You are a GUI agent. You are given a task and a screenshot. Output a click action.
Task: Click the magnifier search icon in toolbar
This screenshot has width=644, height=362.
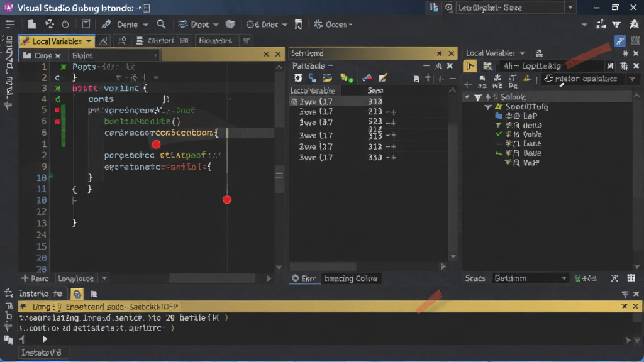161,25
